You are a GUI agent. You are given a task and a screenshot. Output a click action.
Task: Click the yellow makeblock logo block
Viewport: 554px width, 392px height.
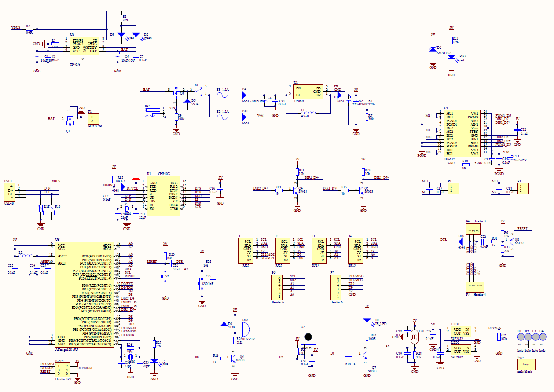tap(526, 364)
